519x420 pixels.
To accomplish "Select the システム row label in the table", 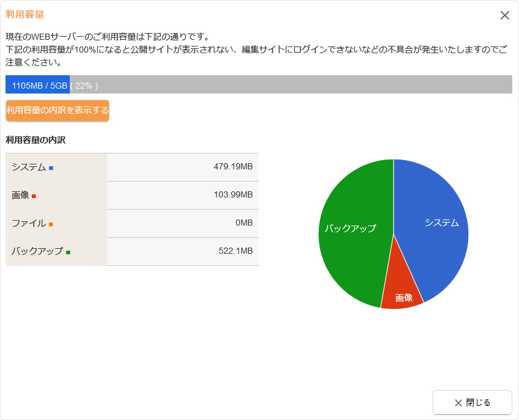I will 29,167.
